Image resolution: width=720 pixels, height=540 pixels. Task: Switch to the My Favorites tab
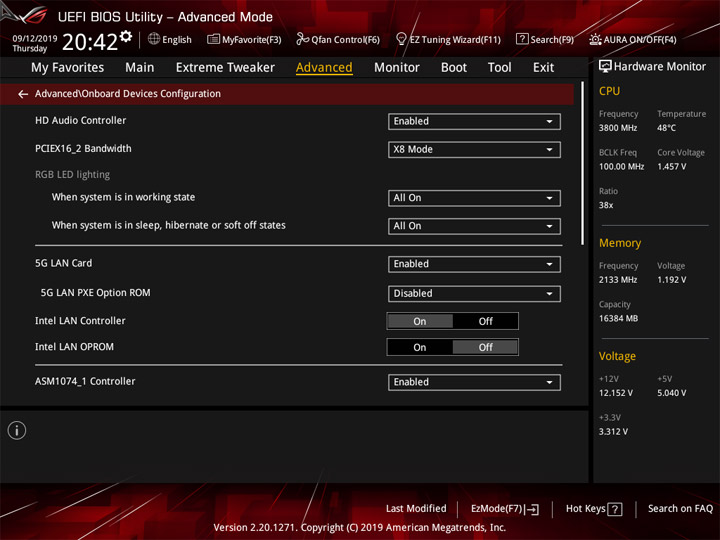point(68,68)
